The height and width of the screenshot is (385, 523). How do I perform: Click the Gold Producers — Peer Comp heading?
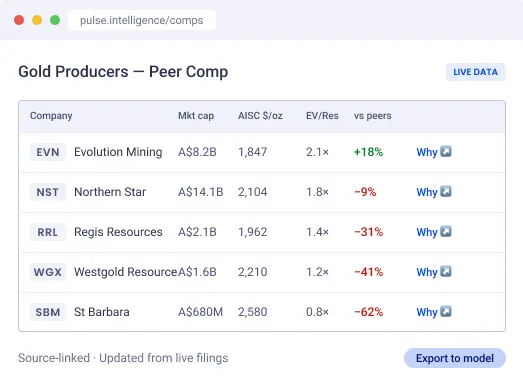point(123,72)
